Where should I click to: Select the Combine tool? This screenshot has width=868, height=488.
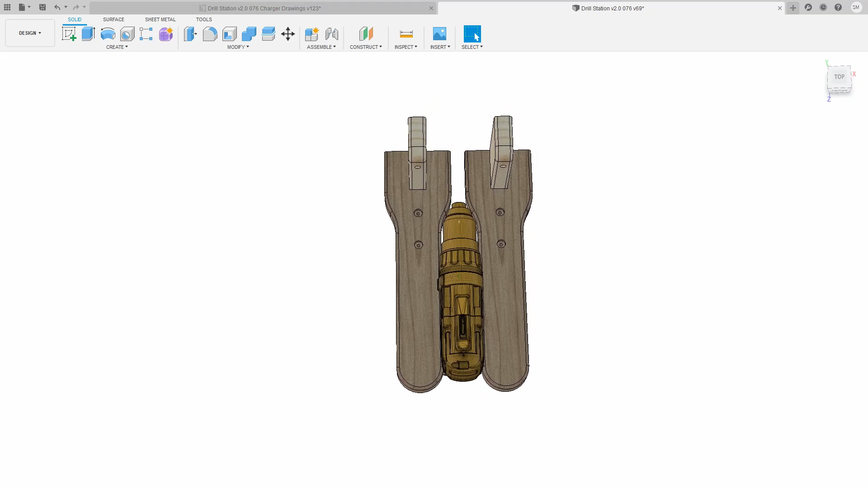[249, 34]
